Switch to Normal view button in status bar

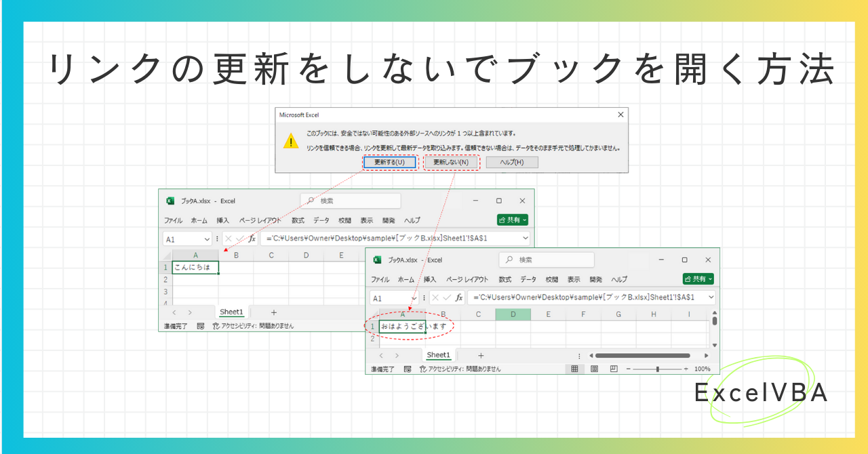[x=574, y=369]
